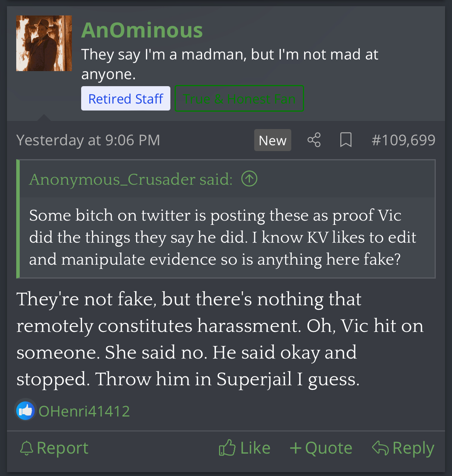Open AnOminous's avatar picture

(x=44, y=43)
